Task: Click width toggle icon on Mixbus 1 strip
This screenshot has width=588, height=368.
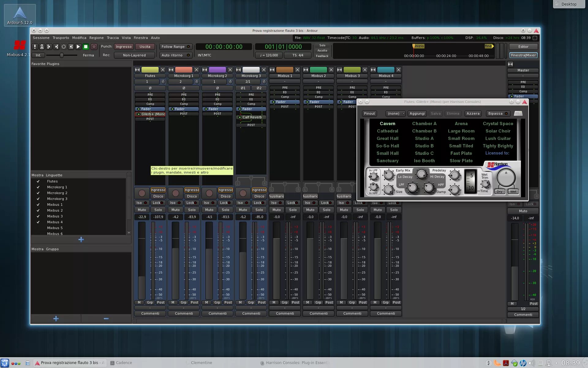Action: tap(272, 70)
